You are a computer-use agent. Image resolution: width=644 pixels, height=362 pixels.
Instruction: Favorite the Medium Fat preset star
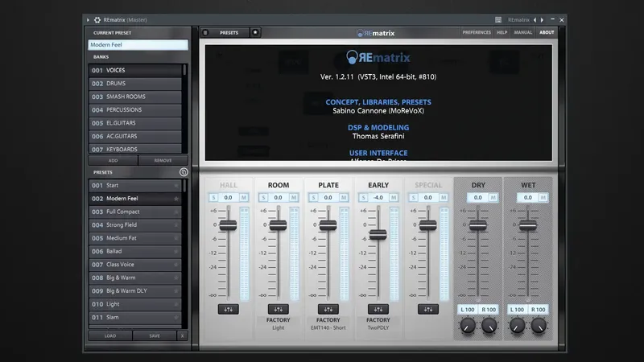click(x=176, y=238)
